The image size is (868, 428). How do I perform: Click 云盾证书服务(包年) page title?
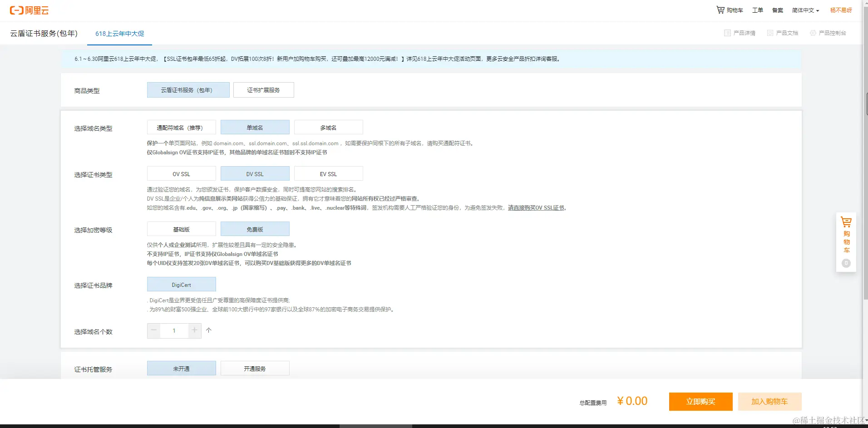pos(44,34)
